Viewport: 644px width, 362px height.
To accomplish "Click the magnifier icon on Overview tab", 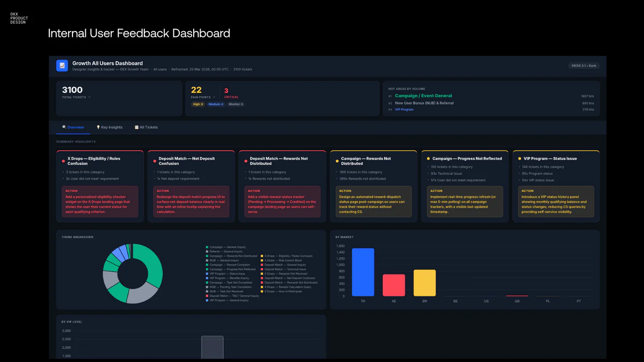I will [x=64, y=127].
